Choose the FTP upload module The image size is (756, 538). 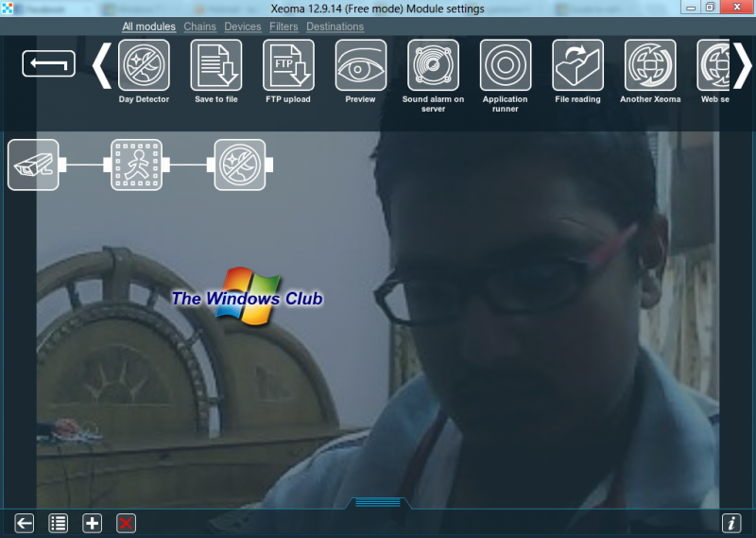coord(288,65)
